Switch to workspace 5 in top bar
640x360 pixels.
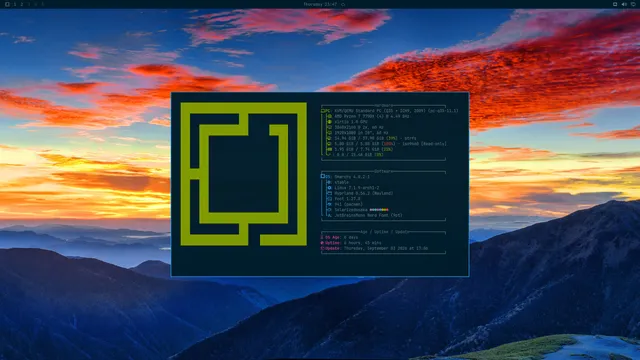pyautogui.click(x=42, y=4)
